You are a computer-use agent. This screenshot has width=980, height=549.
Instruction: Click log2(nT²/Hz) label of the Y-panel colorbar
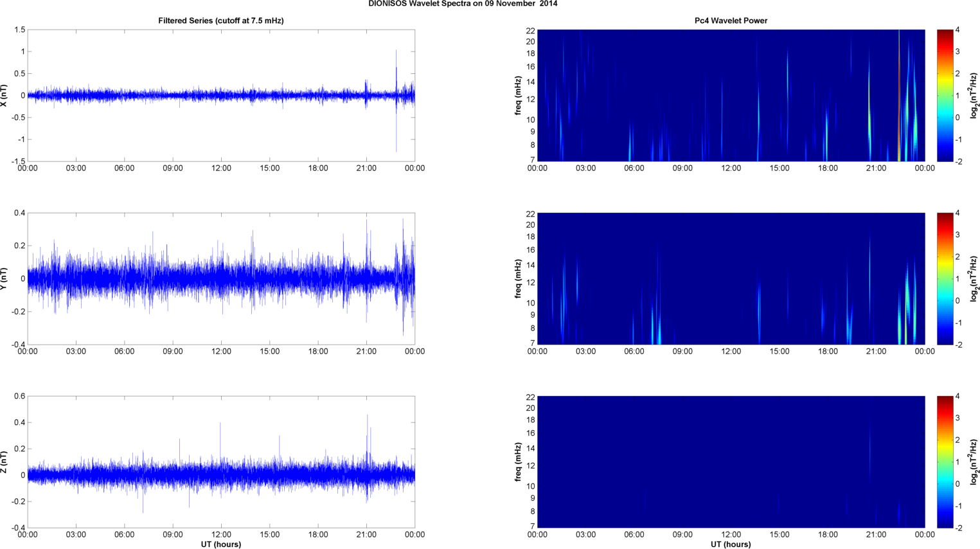[974, 278]
